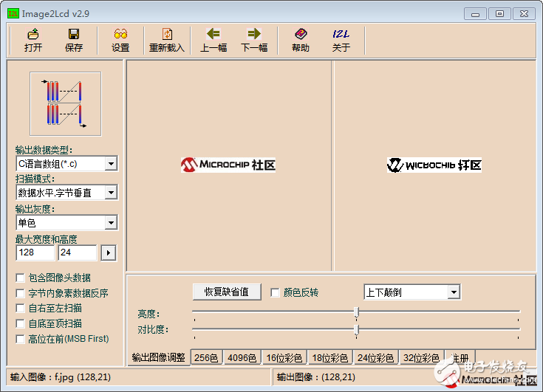Click the 关于 (About) I2L icon

click(x=341, y=34)
